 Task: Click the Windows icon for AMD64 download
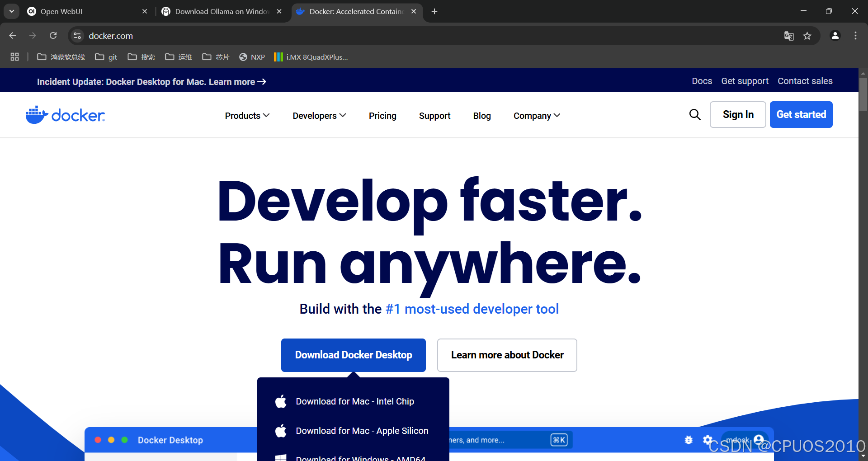(281, 457)
